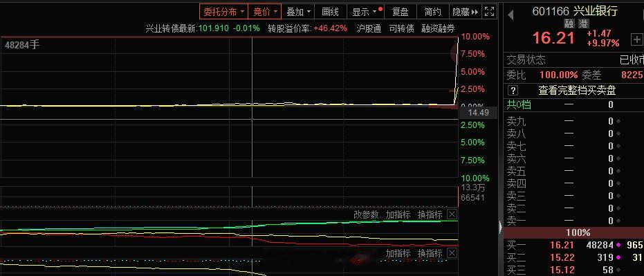This screenshot has width=644, height=276.
Task: Switch to 简约 simple view
Action: (432, 12)
